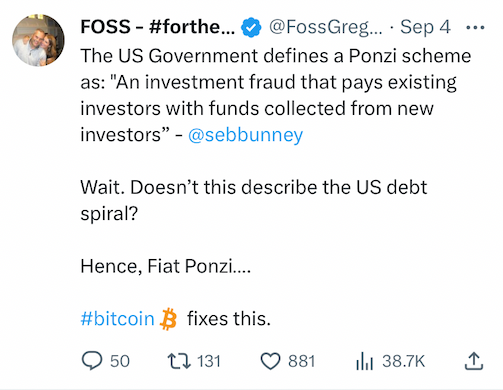
Task: Like the tweet with heart icon
Action: 270,362
